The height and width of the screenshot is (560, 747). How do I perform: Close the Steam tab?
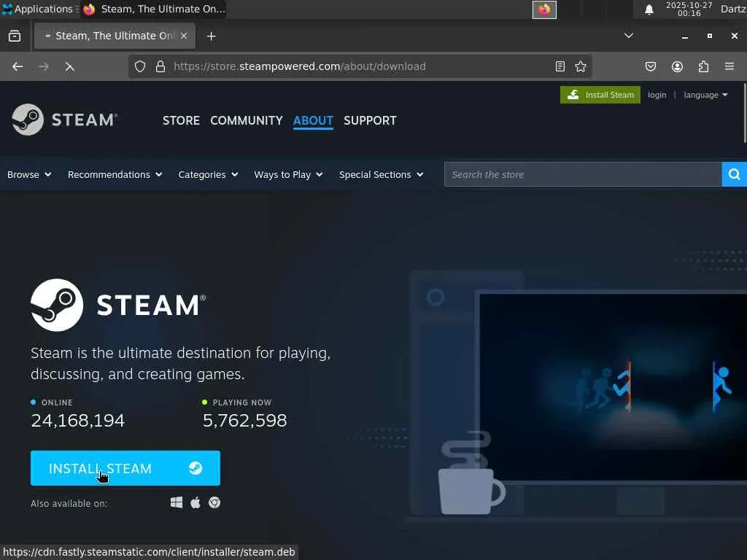[x=184, y=36]
